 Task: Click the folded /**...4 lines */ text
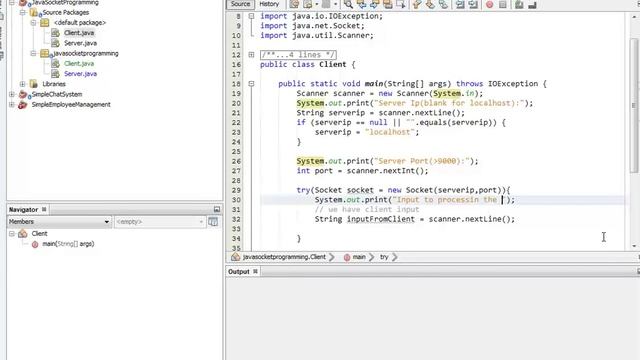(x=298, y=55)
